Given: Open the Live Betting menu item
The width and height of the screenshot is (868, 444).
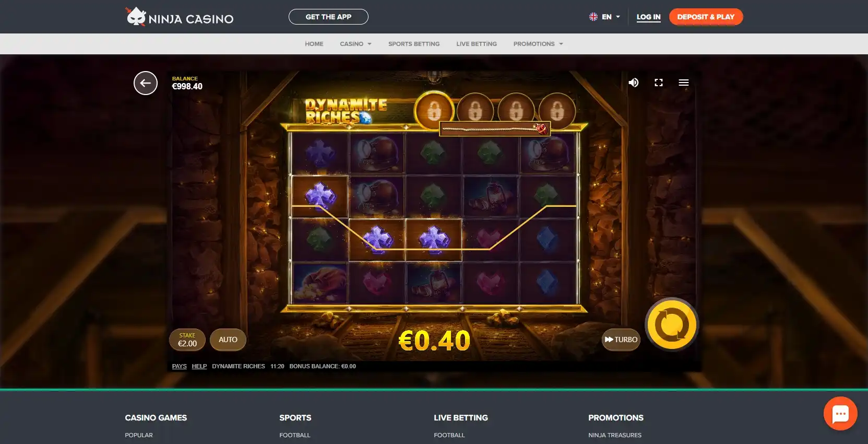Looking at the screenshot, I should tap(477, 44).
